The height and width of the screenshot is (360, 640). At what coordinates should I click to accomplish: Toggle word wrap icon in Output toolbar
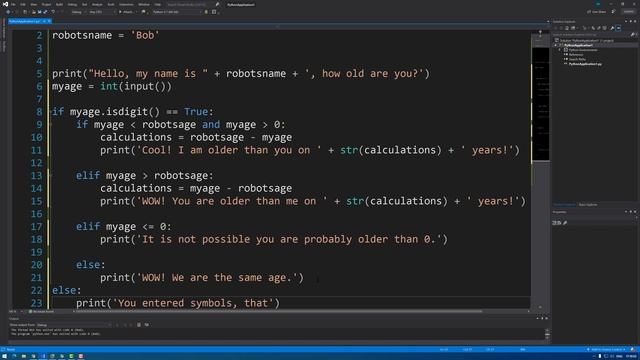click(147, 325)
